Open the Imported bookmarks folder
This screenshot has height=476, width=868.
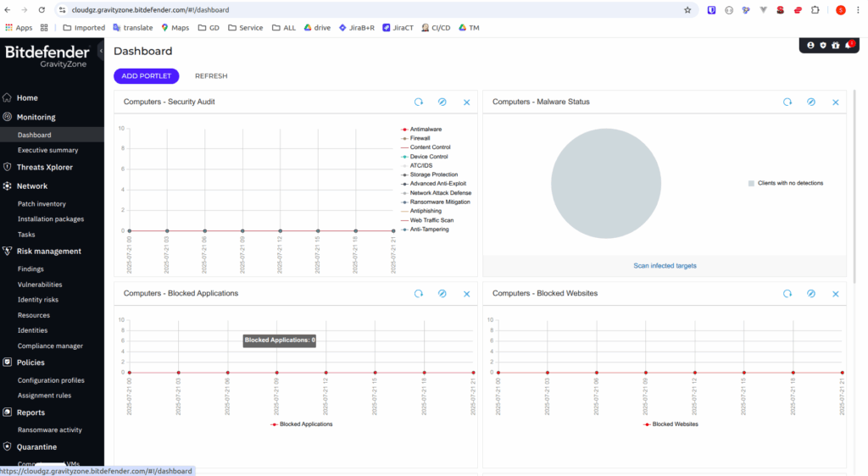tap(84, 28)
